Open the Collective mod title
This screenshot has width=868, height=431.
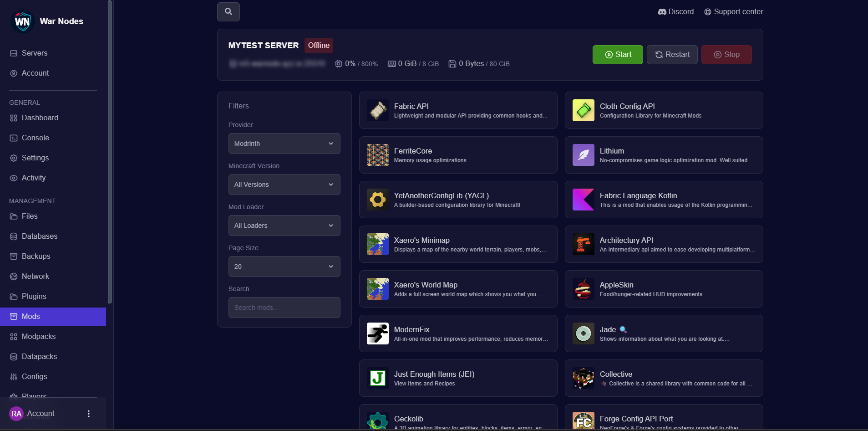[x=616, y=374]
